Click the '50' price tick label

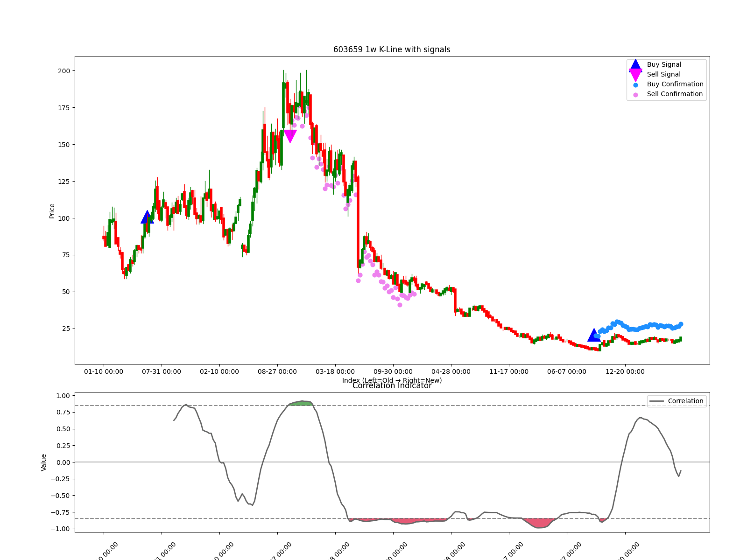[66, 292]
